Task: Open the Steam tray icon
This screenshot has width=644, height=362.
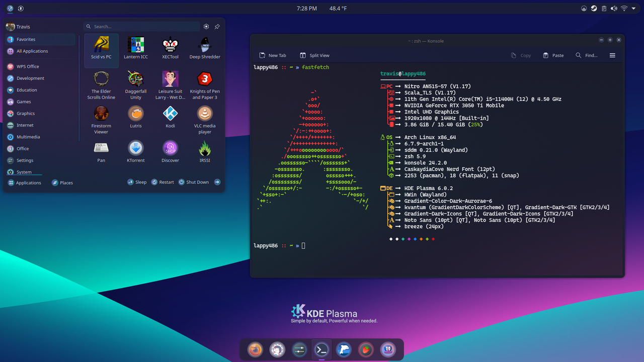Action: [x=594, y=9]
